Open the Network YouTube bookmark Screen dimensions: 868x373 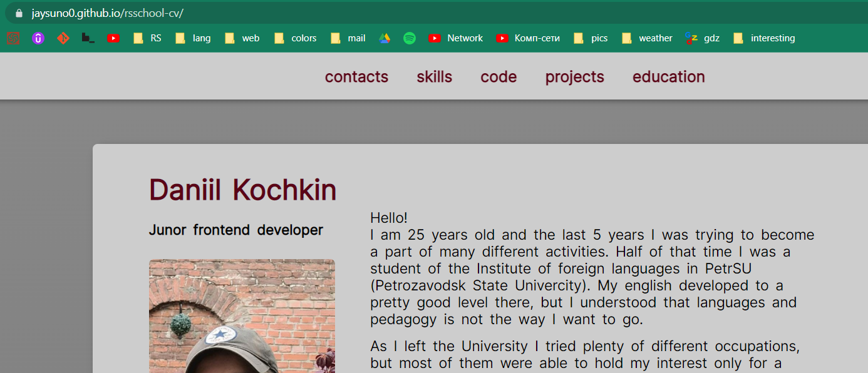[455, 38]
